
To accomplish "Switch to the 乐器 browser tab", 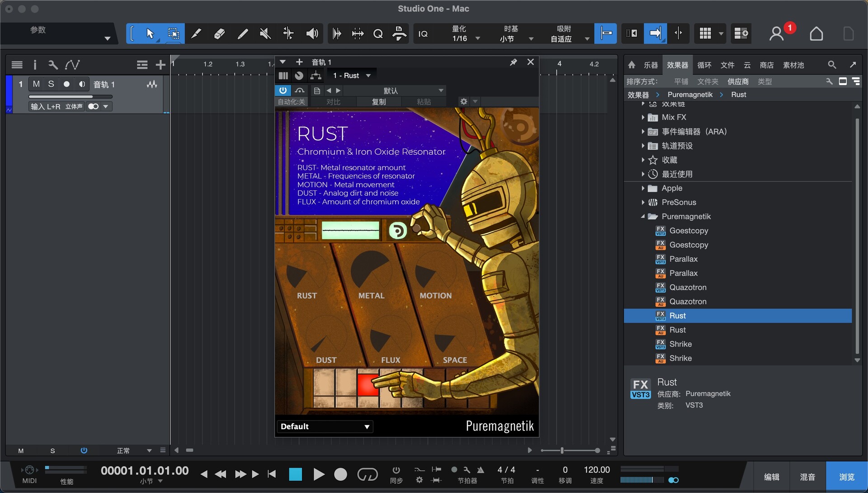I will 651,65.
